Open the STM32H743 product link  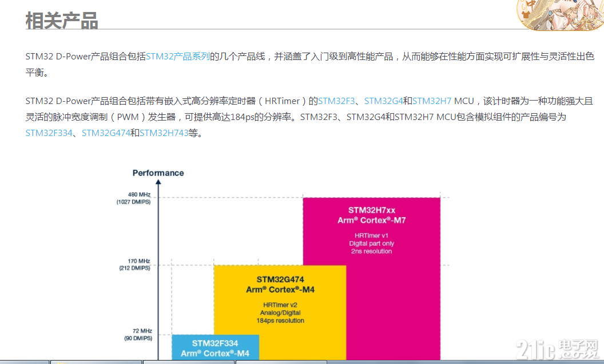164,133
